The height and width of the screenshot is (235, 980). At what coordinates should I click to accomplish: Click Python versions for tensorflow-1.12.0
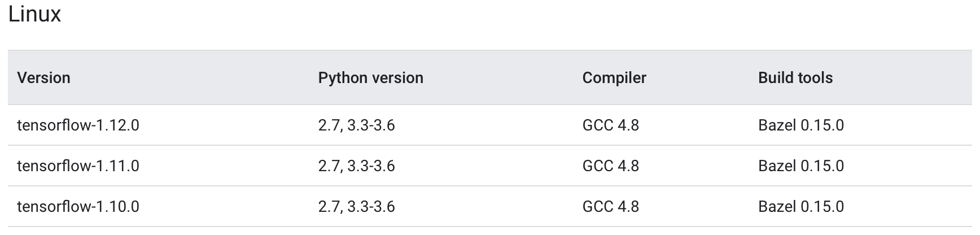pyautogui.click(x=356, y=125)
